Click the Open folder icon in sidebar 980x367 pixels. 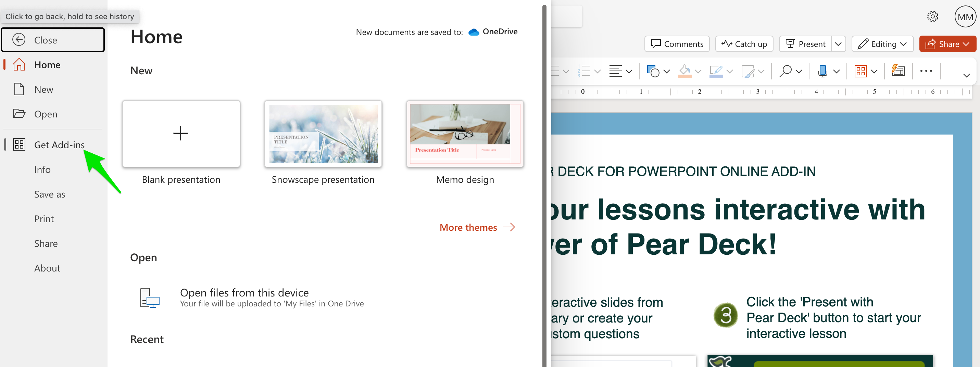[19, 114]
